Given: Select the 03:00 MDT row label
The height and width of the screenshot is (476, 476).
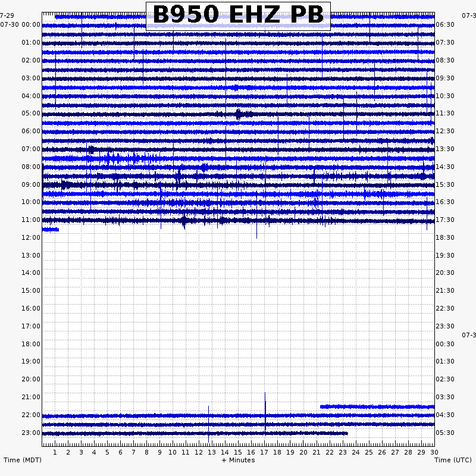Looking at the screenshot, I should (31, 78).
